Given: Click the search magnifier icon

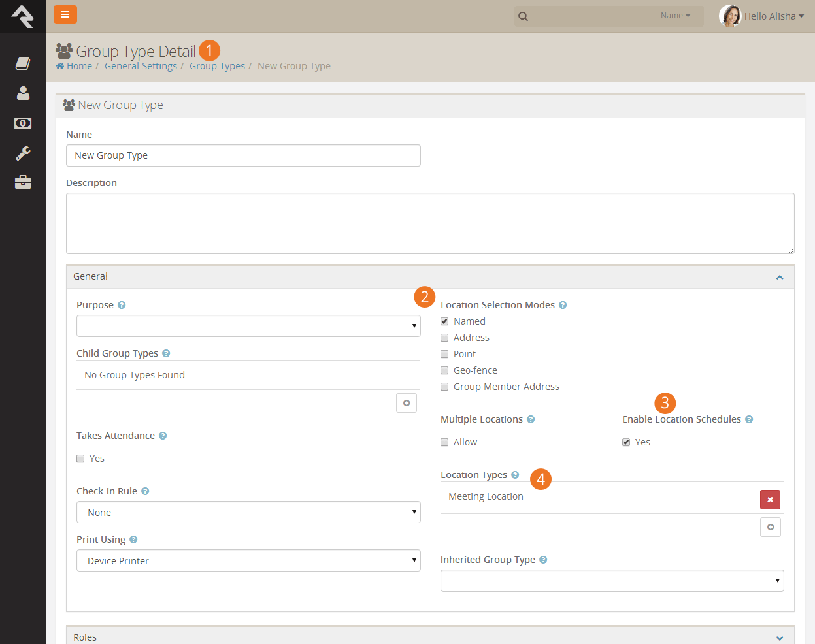Looking at the screenshot, I should (523, 16).
